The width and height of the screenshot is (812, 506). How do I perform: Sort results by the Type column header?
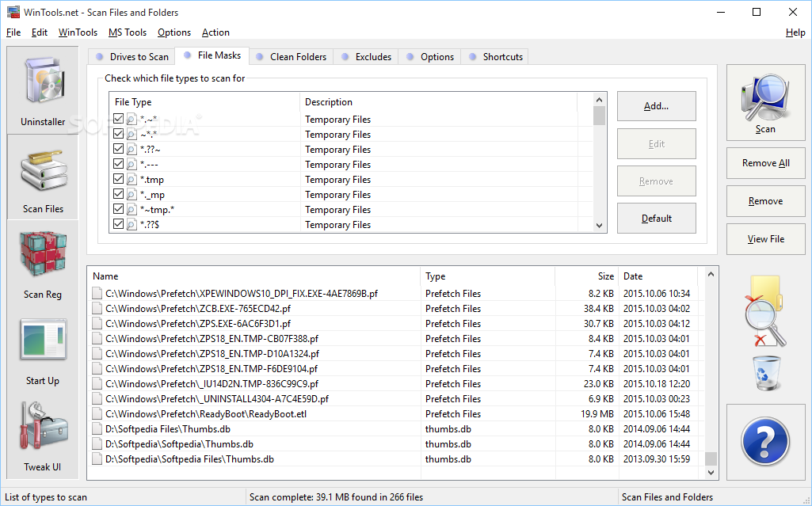[488, 276]
